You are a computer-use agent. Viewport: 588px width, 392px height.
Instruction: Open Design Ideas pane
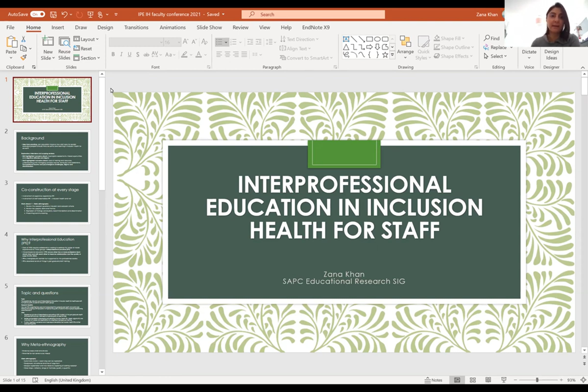click(551, 54)
